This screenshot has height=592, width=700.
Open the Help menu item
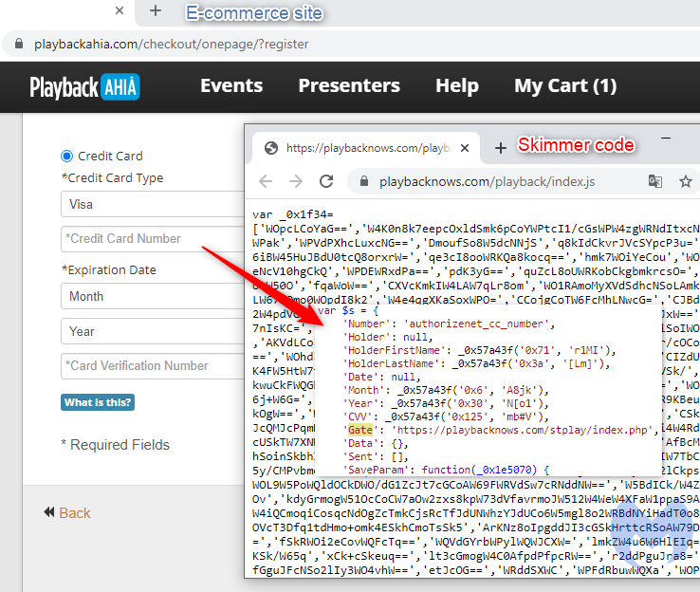click(456, 85)
